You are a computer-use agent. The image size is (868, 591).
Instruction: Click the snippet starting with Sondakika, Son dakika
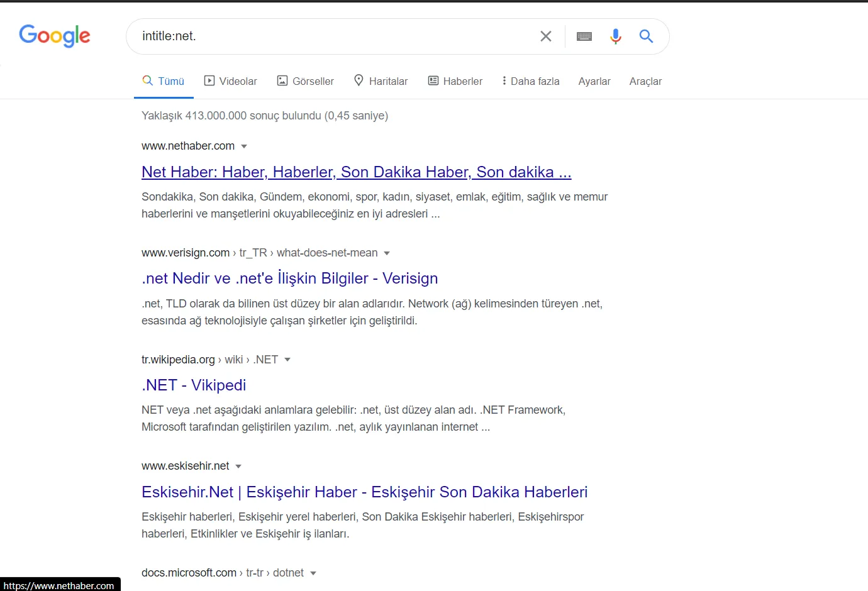[x=374, y=206]
